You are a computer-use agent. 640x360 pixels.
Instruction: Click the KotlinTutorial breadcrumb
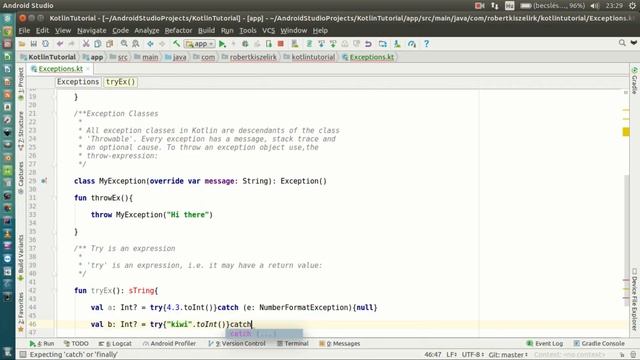click(x=48, y=57)
